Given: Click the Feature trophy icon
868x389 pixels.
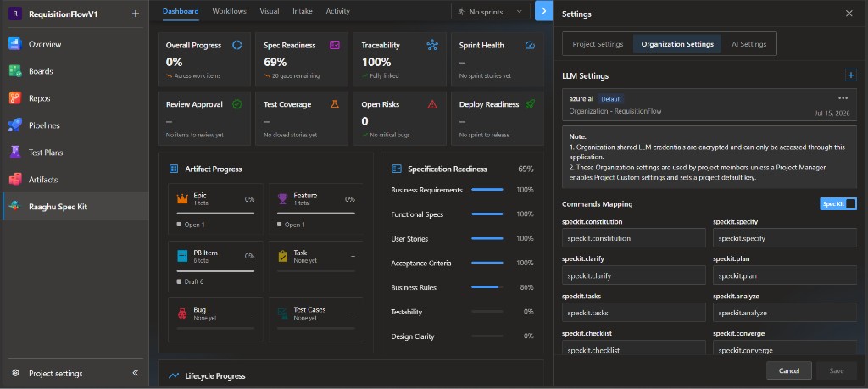Looking at the screenshot, I should pos(283,198).
